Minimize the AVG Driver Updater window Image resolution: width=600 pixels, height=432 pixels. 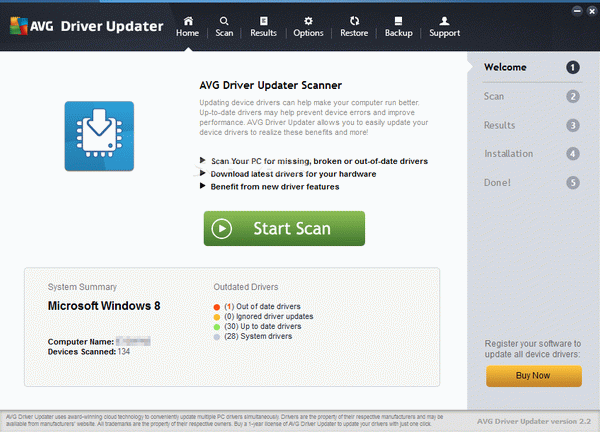click(577, 11)
